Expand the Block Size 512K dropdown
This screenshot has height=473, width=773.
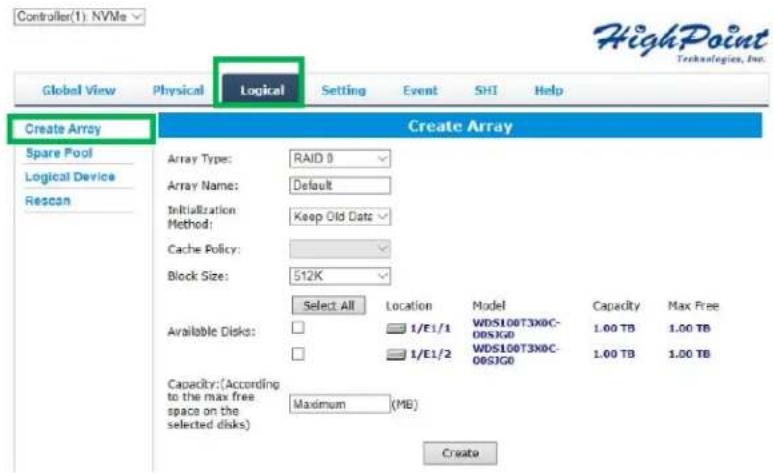click(340, 276)
